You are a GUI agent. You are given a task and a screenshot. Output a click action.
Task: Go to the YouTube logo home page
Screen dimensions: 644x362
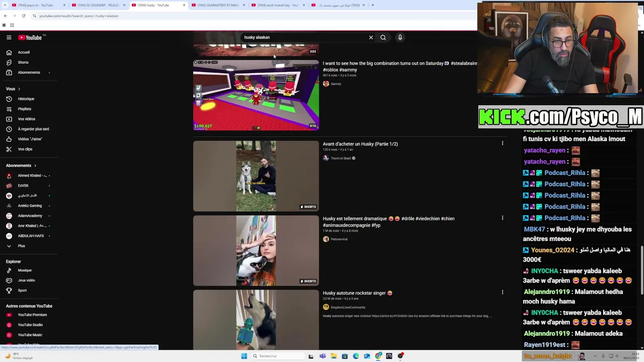click(31, 37)
